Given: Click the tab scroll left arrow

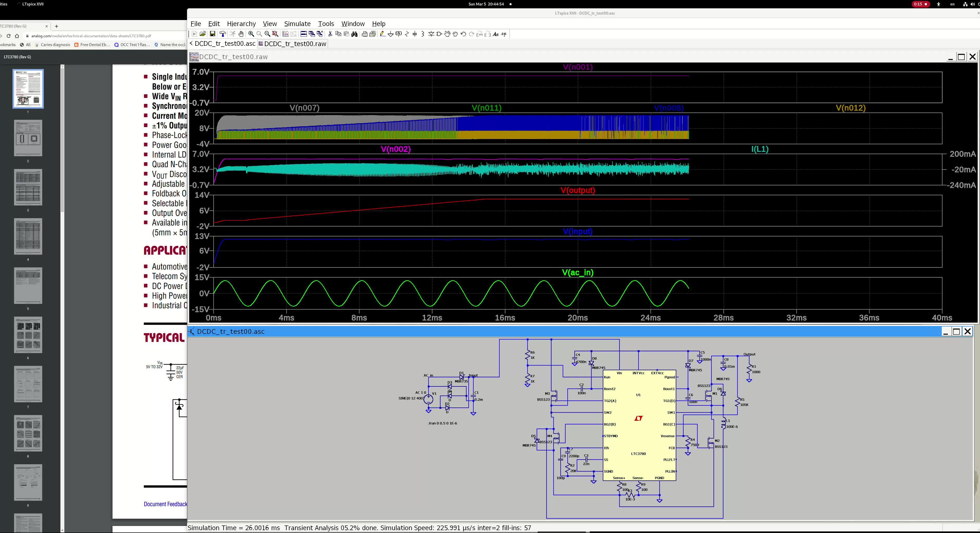Looking at the screenshot, I should pyautogui.click(x=191, y=43).
